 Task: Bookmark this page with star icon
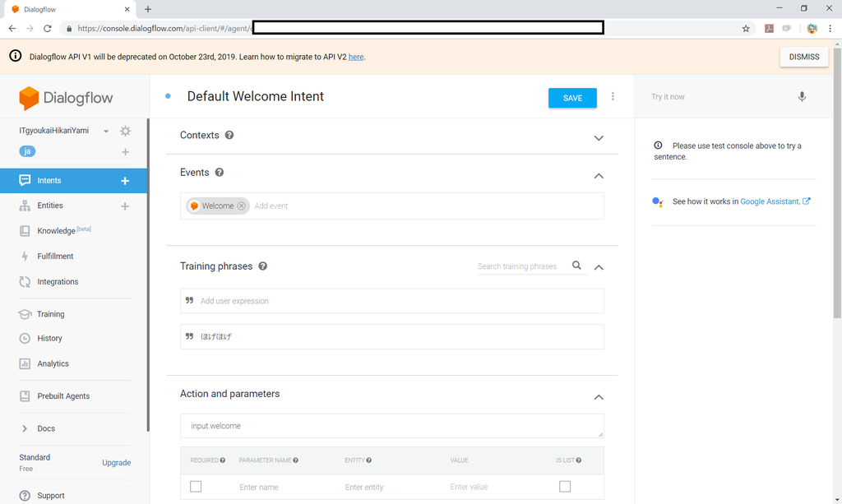[746, 29]
